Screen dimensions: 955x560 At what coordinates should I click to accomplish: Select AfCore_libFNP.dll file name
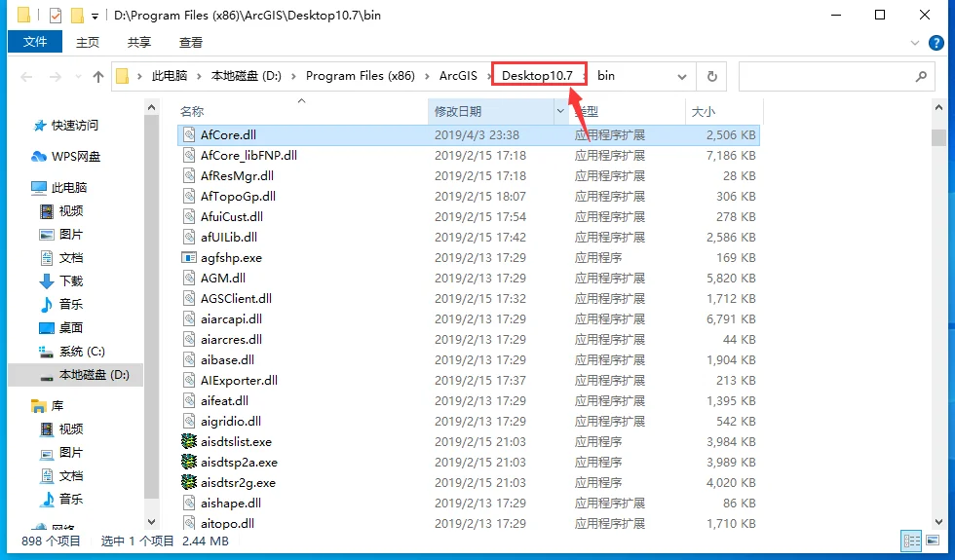click(x=249, y=155)
